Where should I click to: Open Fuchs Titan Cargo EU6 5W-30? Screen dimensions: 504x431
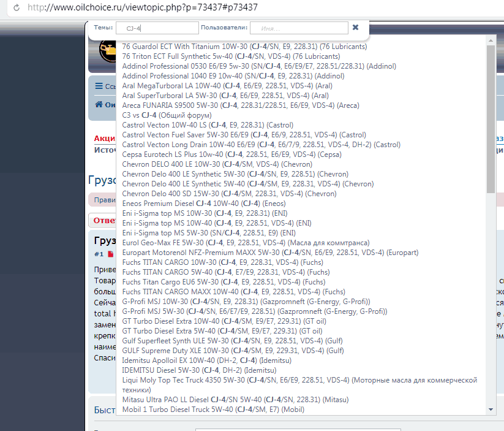tap(224, 282)
